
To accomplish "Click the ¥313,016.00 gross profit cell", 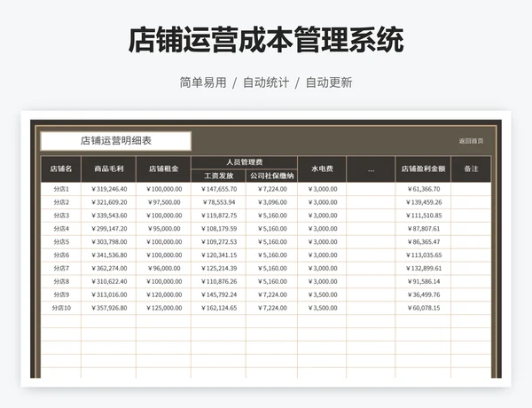I will point(108,295).
